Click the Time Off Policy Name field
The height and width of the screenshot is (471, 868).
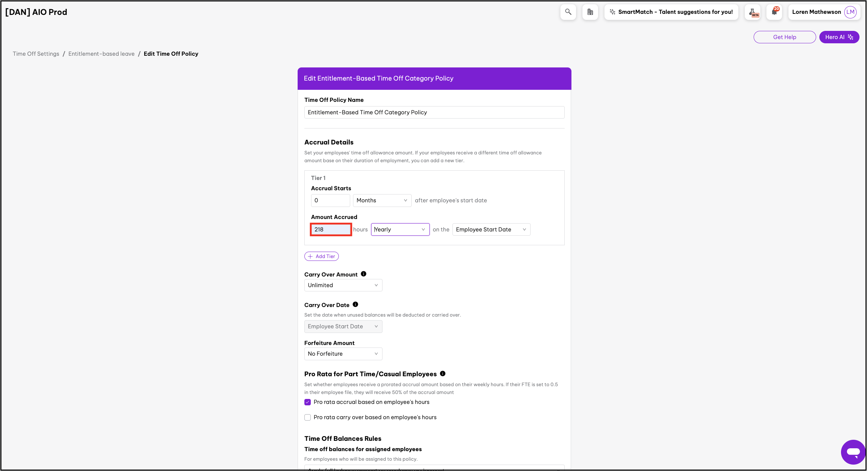pos(434,113)
